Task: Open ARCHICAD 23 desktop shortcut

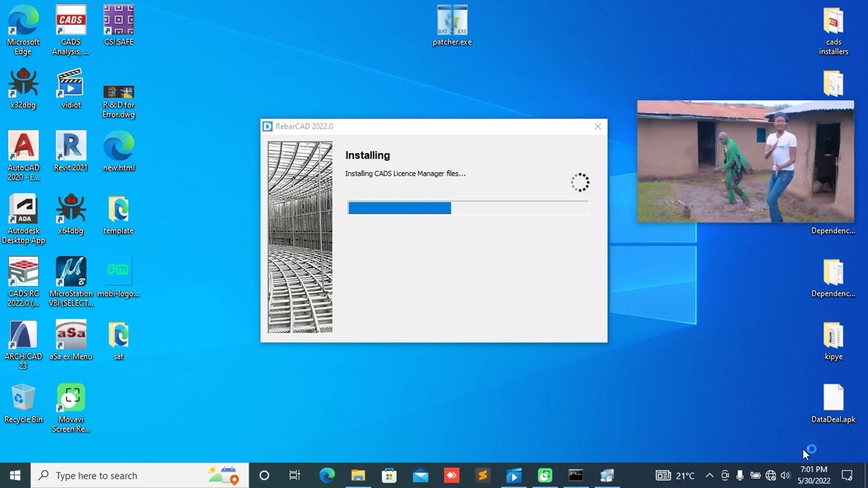Action: click(23, 345)
